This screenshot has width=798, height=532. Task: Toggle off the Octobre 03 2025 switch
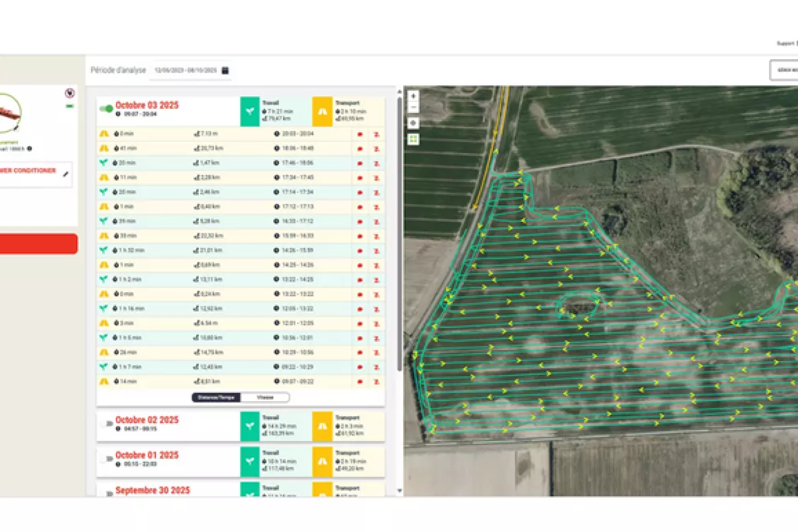coord(106,109)
